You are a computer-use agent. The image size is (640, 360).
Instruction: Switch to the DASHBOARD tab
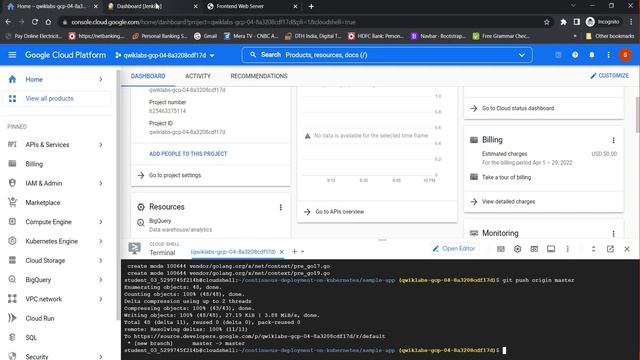point(148,76)
